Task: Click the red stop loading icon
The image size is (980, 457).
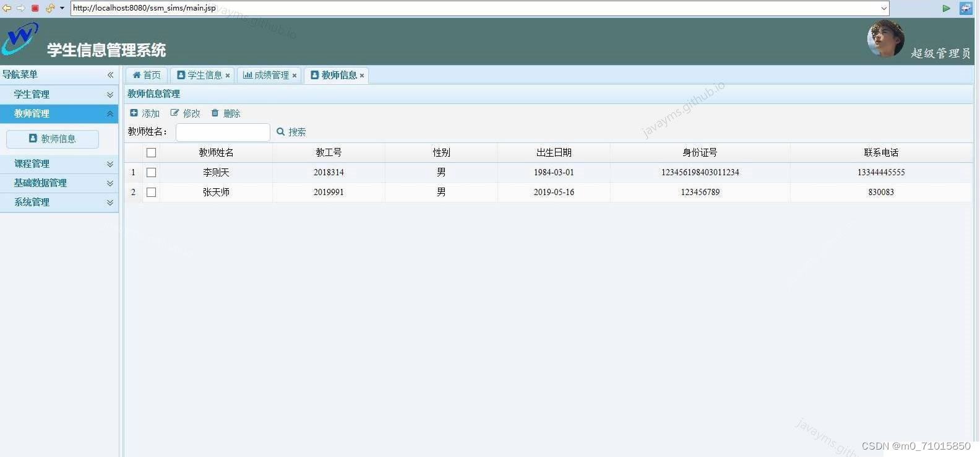Action: point(35,8)
